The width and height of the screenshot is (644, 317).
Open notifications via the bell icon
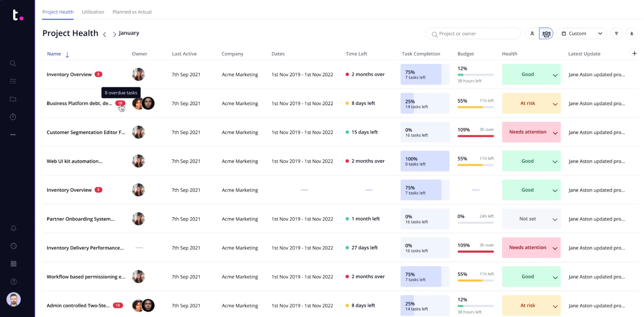14,228
